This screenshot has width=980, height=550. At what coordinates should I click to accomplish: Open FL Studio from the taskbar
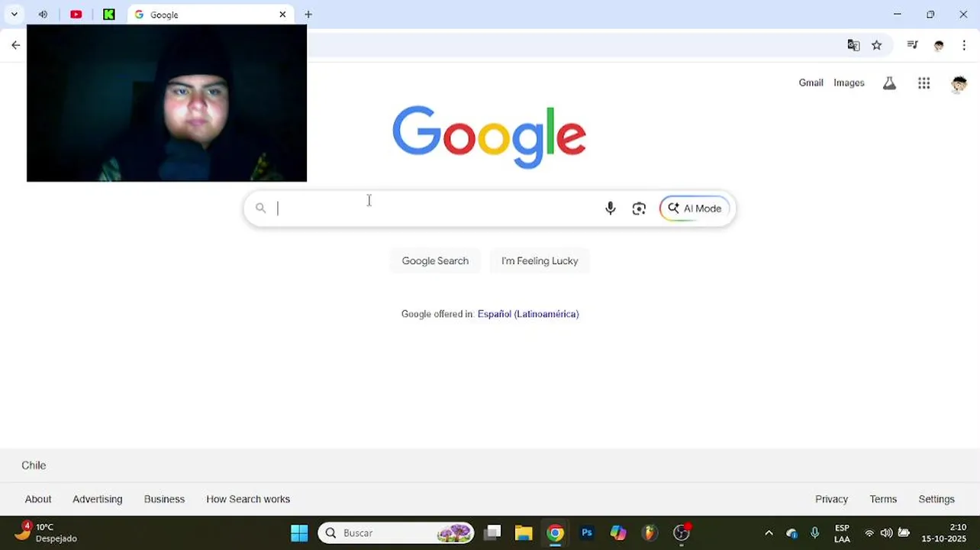(x=650, y=532)
